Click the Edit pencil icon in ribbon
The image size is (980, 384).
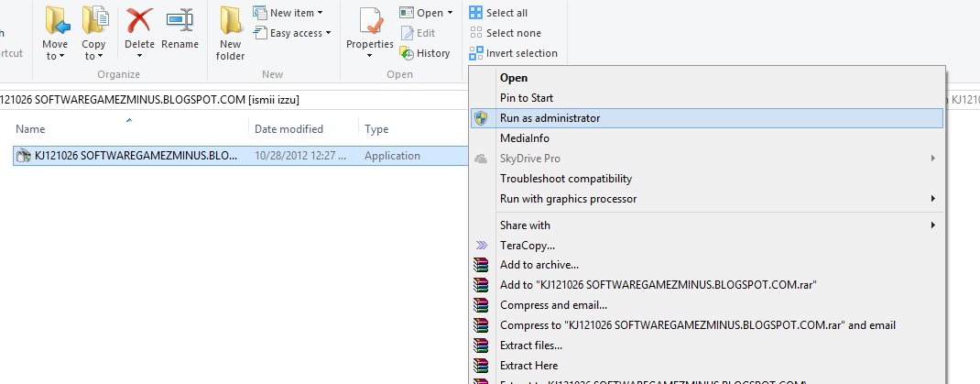407,33
